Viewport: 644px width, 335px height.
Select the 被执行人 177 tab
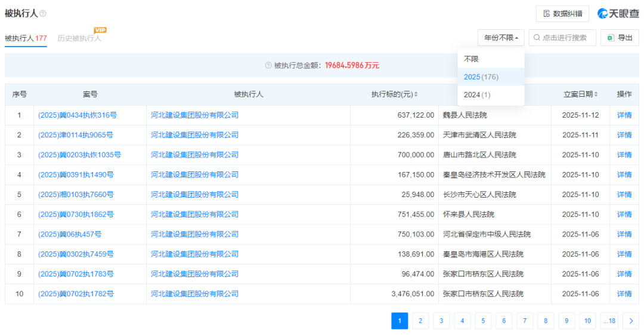pos(26,38)
